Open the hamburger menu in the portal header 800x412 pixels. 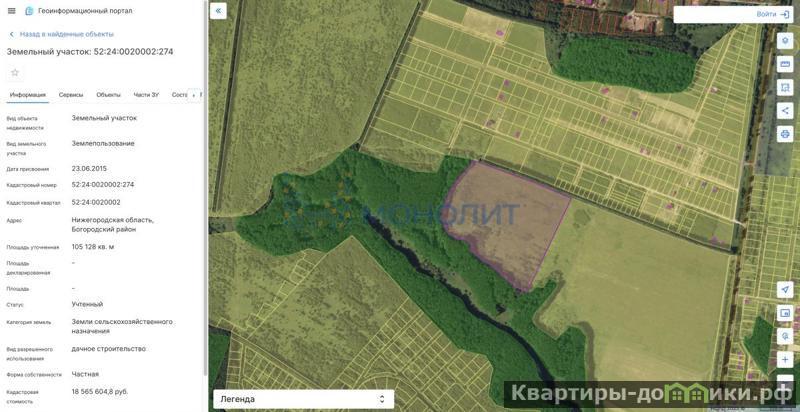(11, 11)
